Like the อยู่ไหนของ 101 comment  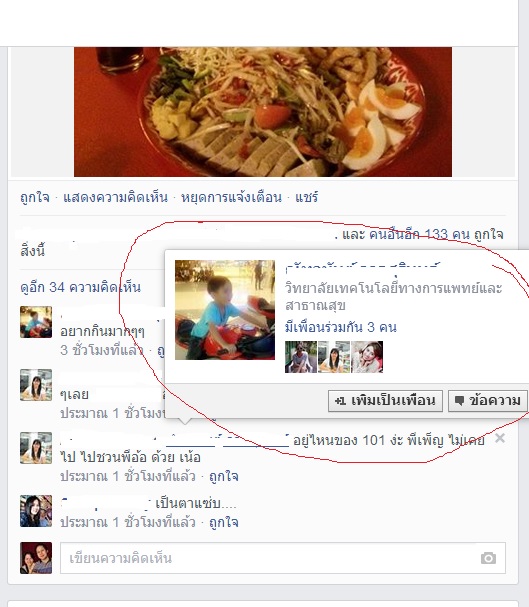click(224, 476)
